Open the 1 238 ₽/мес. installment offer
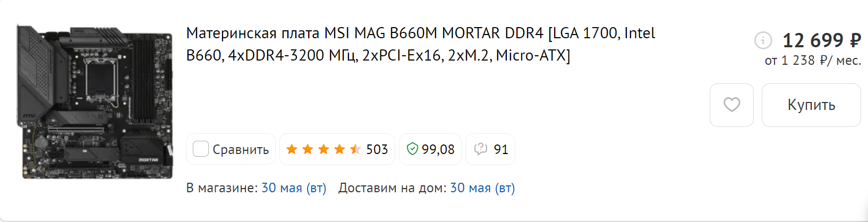This screenshot has height=222, width=868. point(813,61)
